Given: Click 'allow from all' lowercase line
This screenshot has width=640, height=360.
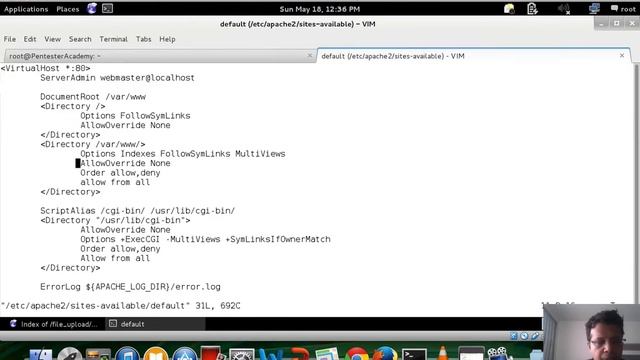Looking at the screenshot, I should pyautogui.click(x=115, y=182).
